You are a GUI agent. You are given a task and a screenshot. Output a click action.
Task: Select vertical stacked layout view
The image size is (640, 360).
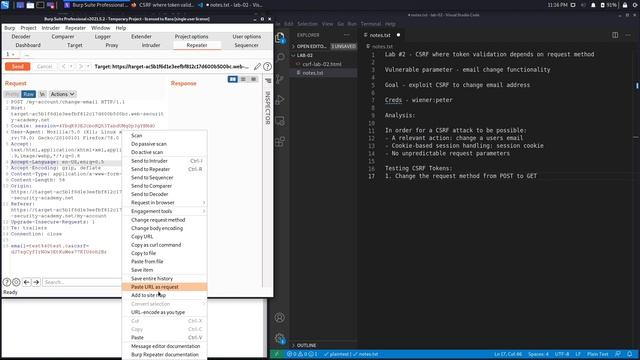243,79
